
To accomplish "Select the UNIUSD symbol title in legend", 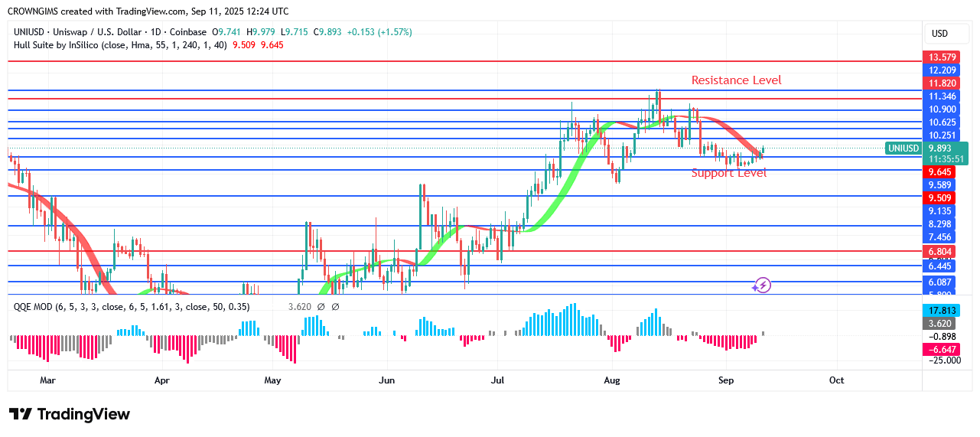I will [x=110, y=32].
